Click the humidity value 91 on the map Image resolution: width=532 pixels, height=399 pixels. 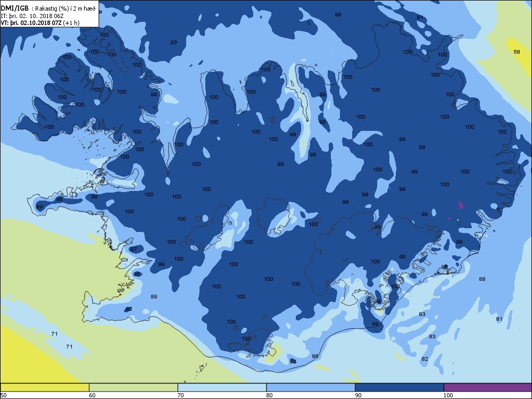[420, 18]
